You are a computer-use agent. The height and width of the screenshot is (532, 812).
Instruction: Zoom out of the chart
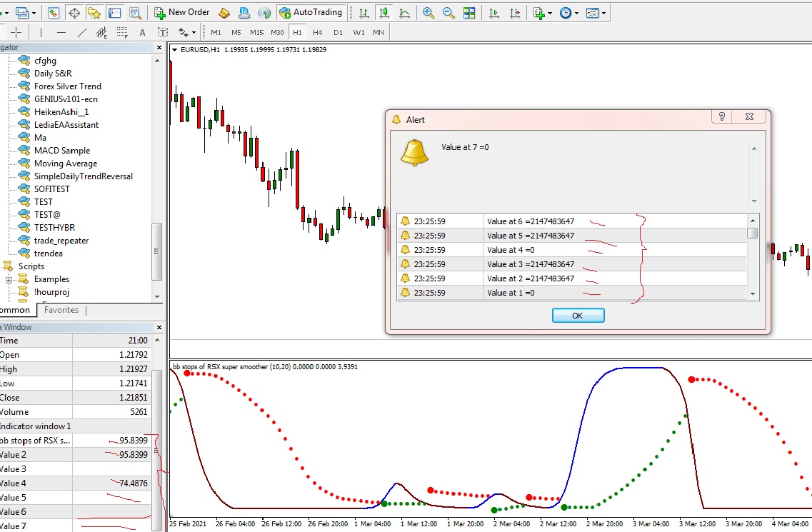coord(448,12)
